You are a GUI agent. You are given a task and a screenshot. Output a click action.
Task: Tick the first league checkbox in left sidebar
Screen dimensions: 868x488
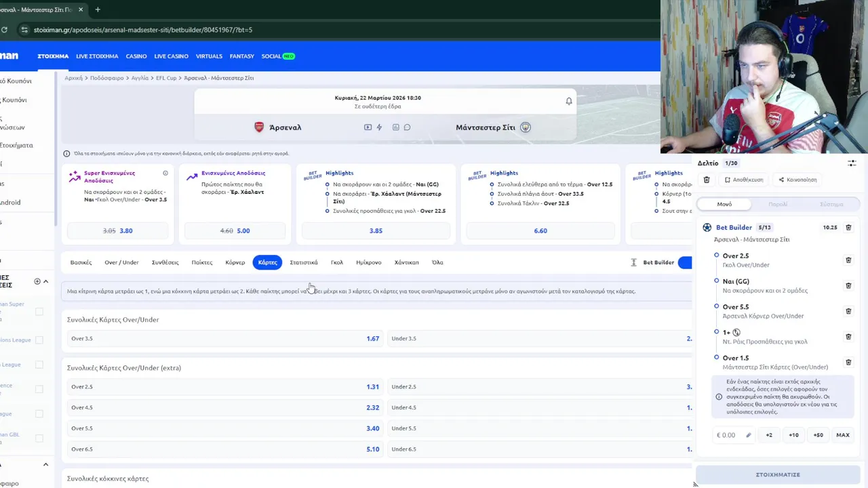pyautogui.click(x=39, y=311)
